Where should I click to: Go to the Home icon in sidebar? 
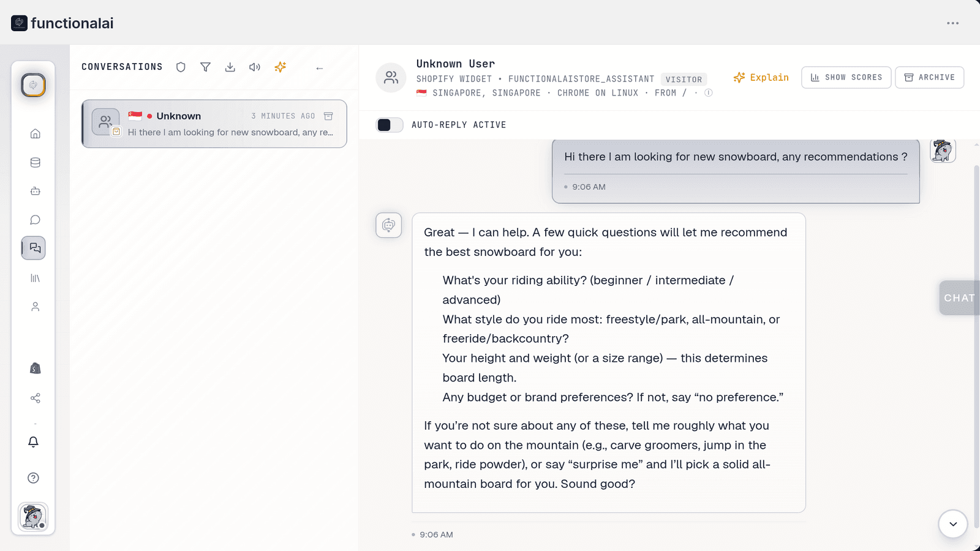pos(35,133)
